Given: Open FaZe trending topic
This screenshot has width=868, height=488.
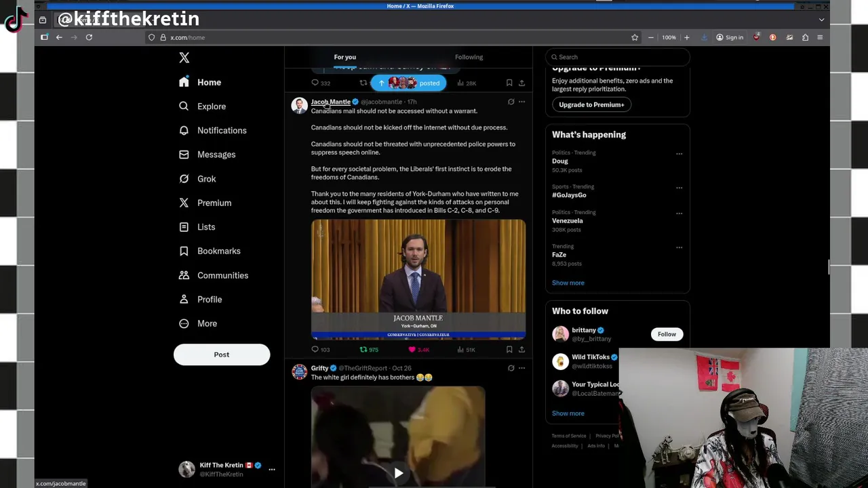Looking at the screenshot, I should coord(559,255).
